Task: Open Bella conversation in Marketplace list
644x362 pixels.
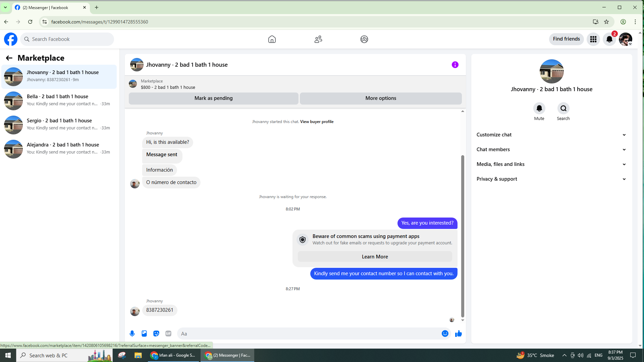Action: tap(59, 101)
